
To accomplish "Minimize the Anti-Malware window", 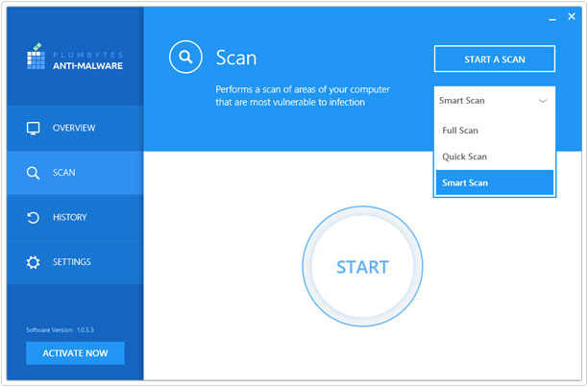I will pos(552,18).
